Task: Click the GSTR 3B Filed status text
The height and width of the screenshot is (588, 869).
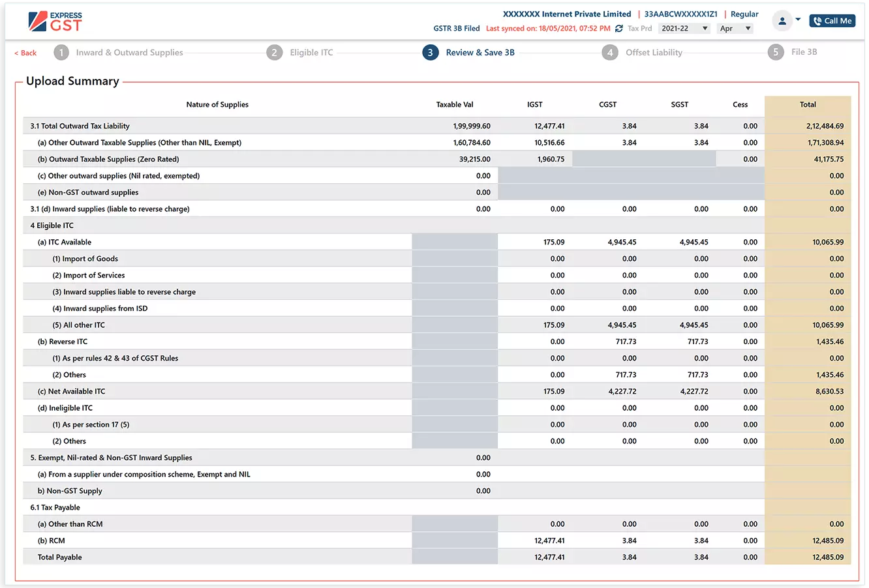Action: (455, 29)
